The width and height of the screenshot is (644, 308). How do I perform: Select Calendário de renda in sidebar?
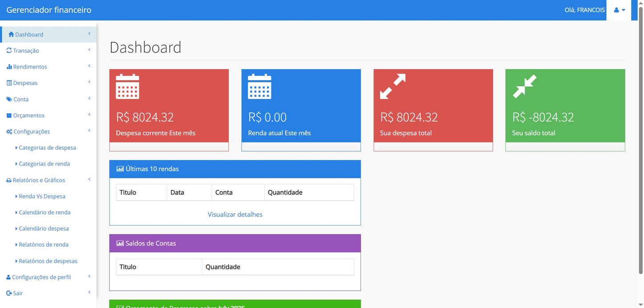45,212
